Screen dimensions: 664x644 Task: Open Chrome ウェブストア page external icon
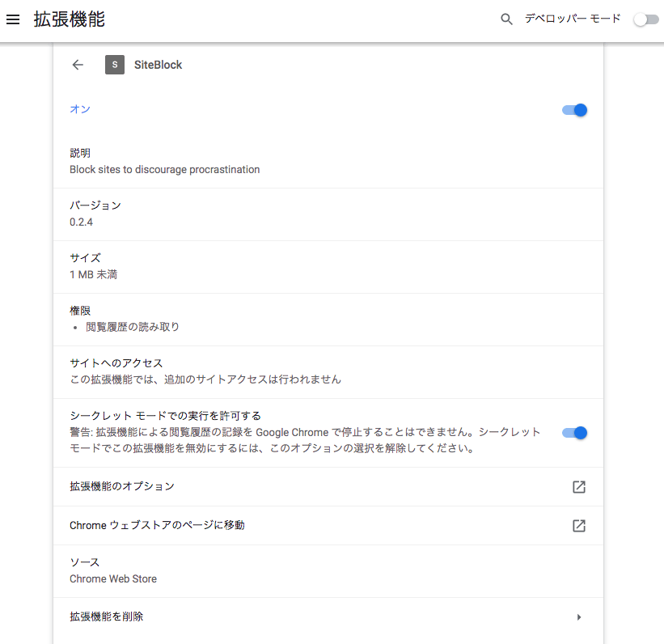579,526
